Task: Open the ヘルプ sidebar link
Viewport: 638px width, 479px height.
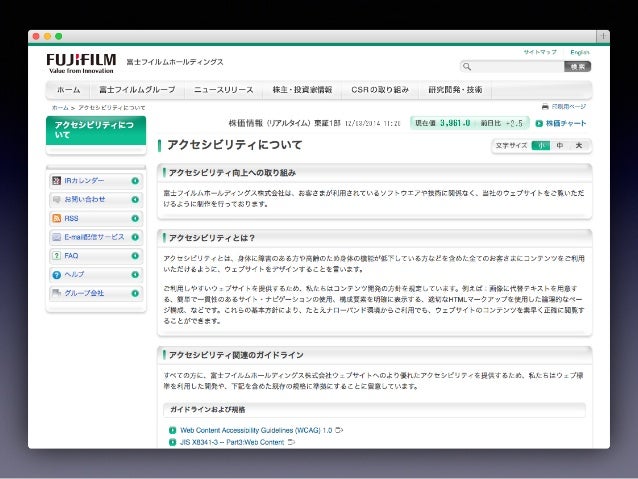Action: 74,274
